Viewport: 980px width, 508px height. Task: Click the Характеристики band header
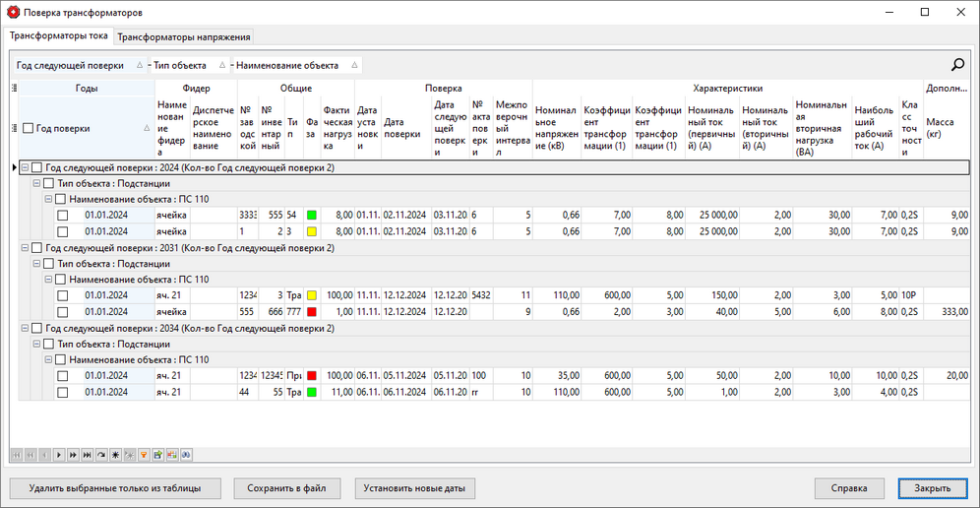point(727,89)
